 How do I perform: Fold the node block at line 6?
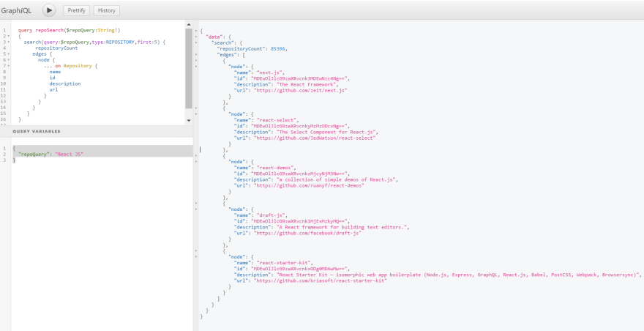click(9, 59)
